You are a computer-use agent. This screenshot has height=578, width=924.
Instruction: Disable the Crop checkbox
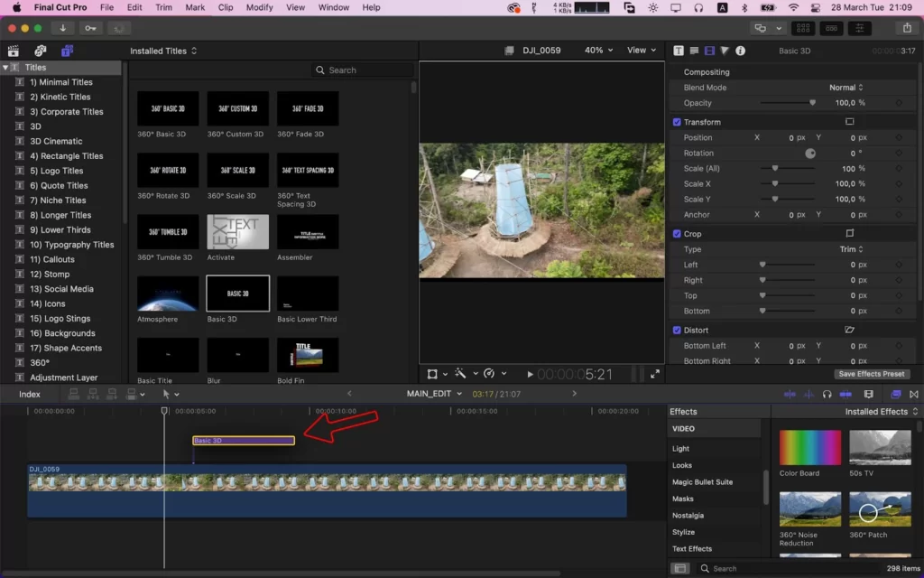click(677, 234)
